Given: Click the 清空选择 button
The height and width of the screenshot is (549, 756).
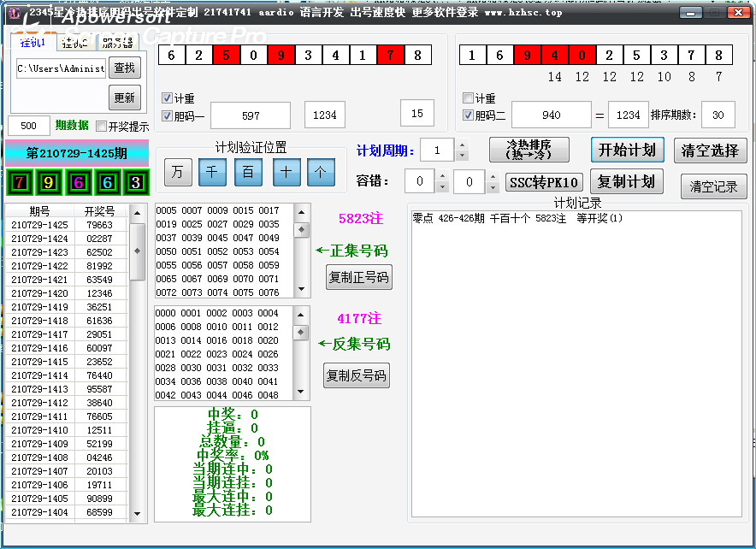Looking at the screenshot, I should 710,151.
